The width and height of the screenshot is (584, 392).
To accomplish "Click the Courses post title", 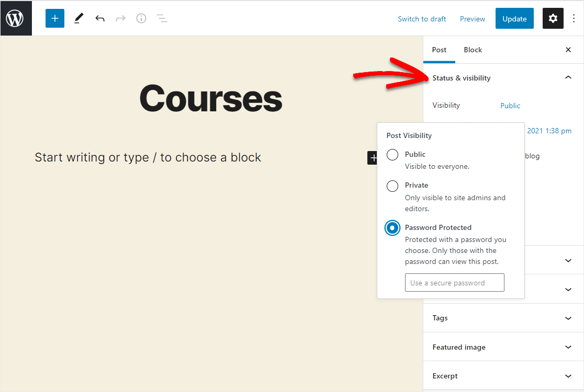I will (x=211, y=98).
